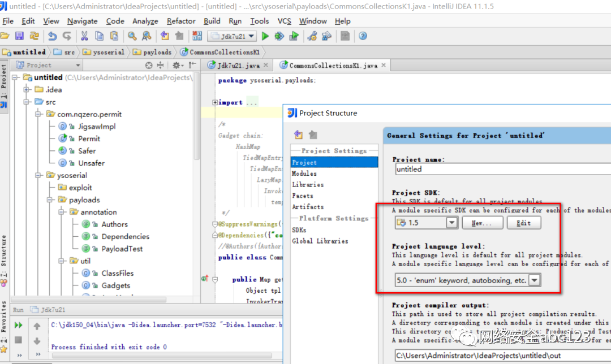
Task: Collapse the com.nqzero.permit package
Action: (38, 114)
